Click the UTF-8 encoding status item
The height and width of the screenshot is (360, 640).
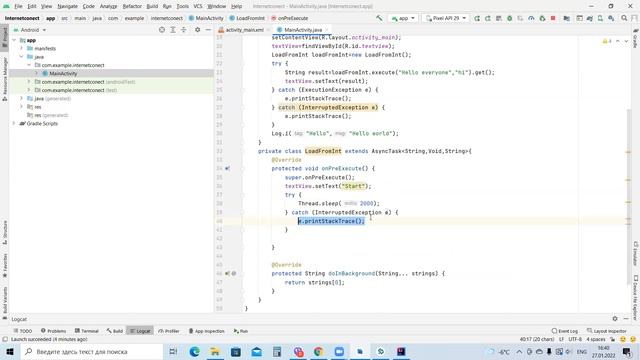pos(575,339)
